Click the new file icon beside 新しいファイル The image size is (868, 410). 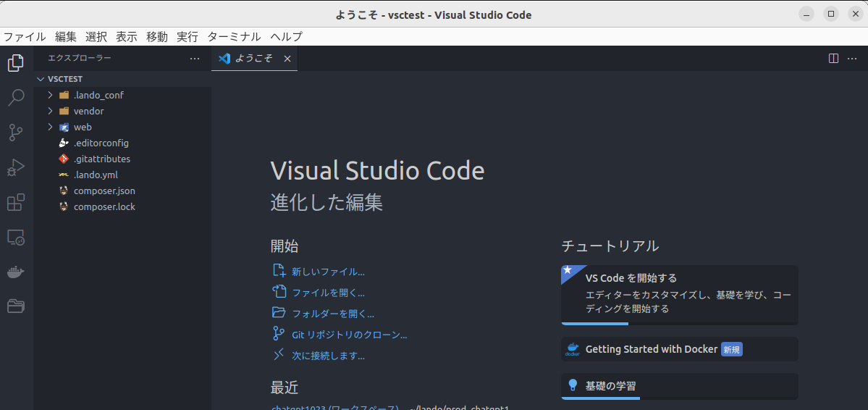[279, 269]
